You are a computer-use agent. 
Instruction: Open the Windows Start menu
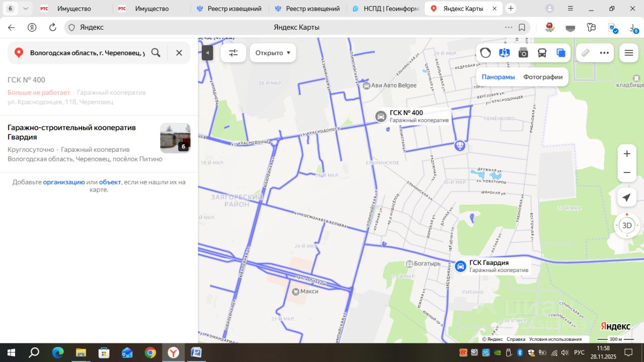(x=11, y=352)
